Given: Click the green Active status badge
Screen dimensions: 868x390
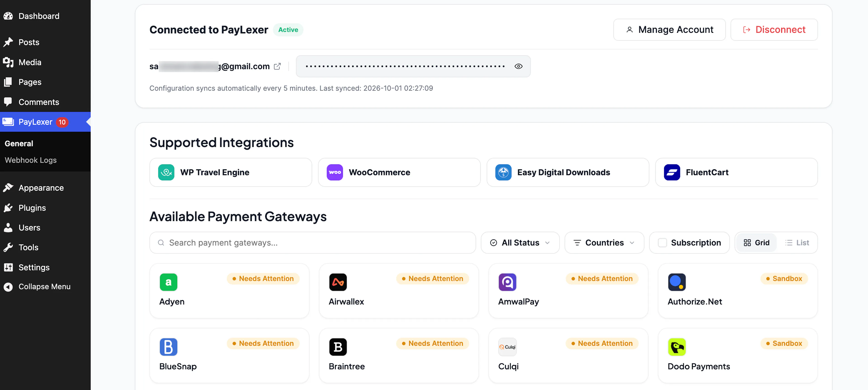Looking at the screenshot, I should point(288,30).
